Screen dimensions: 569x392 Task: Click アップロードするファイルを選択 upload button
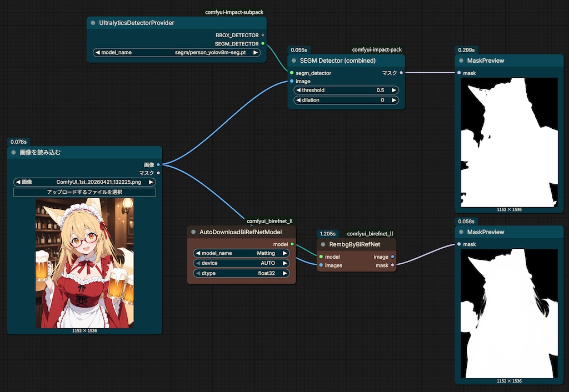pyautogui.click(x=84, y=192)
